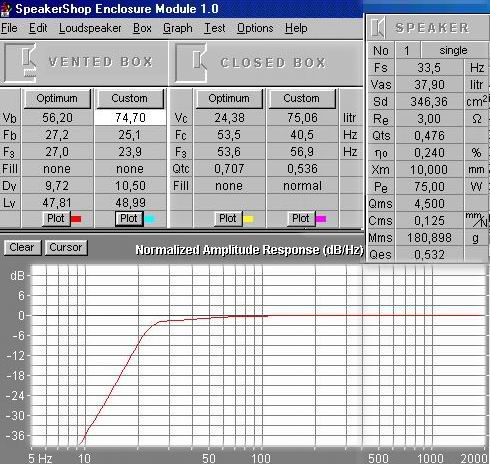
Task: Click the closed box Custom button
Action: pos(301,99)
